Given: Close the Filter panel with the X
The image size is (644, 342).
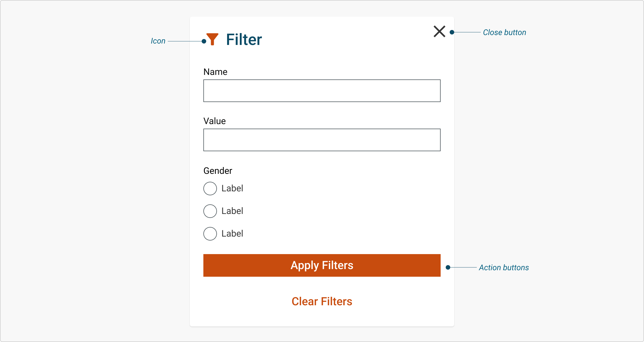Looking at the screenshot, I should [439, 31].
